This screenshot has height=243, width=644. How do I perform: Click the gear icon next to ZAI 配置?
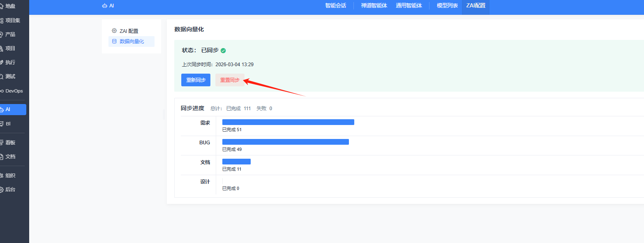click(x=114, y=31)
